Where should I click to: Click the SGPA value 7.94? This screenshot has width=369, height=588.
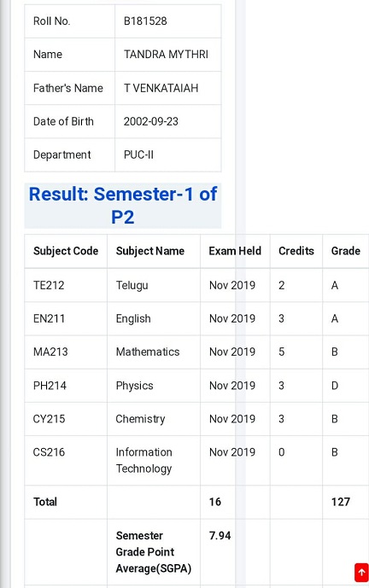coord(220,536)
